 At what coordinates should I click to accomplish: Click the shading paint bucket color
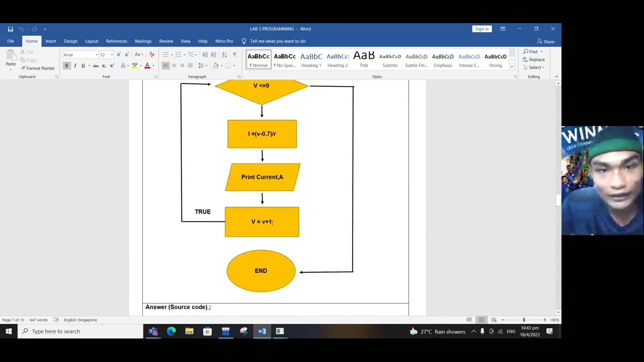(215, 66)
